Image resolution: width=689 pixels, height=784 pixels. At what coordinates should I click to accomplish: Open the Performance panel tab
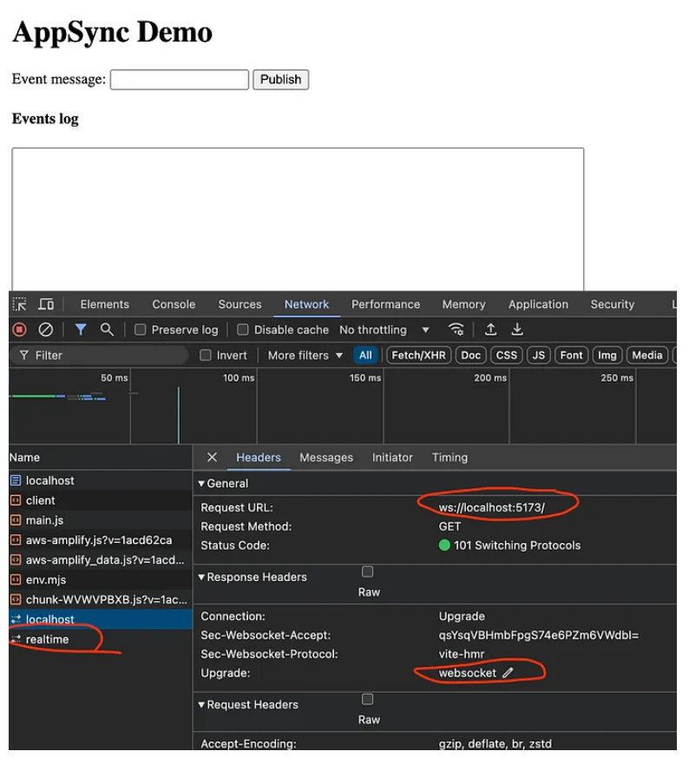(386, 304)
